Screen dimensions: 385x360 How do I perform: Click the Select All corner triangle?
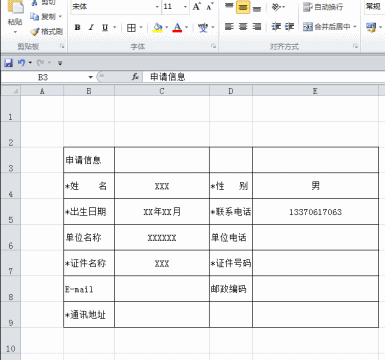11,91
